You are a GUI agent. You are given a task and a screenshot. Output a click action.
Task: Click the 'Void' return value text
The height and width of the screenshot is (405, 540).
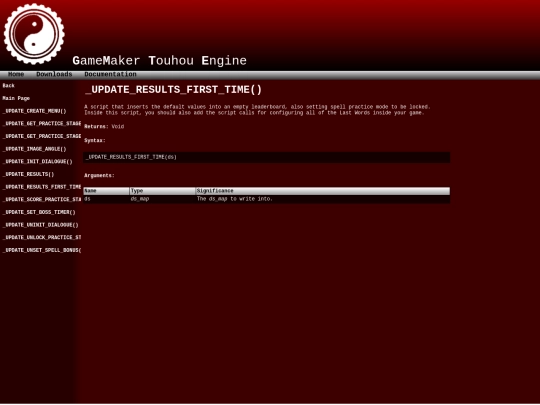118,127
